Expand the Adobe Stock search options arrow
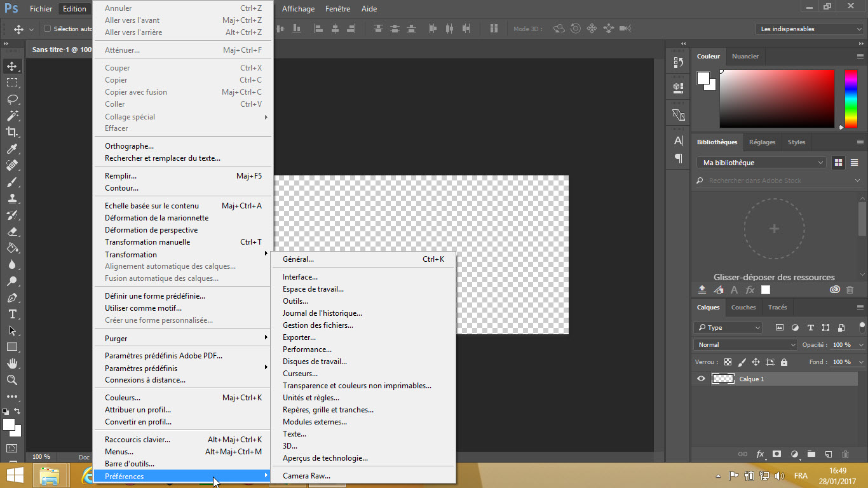Image resolution: width=868 pixels, height=488 pixels. click(x=858, y=180)
